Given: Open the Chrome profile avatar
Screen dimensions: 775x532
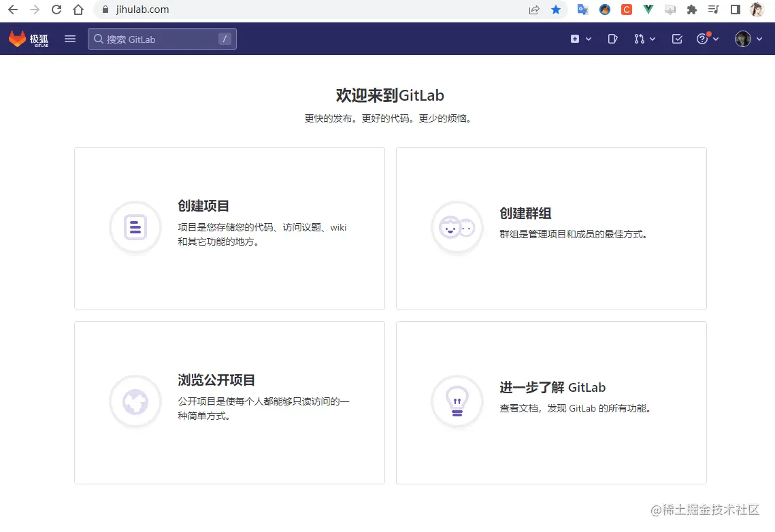Looking at the screenshot, I should click(x=757, y=10).
